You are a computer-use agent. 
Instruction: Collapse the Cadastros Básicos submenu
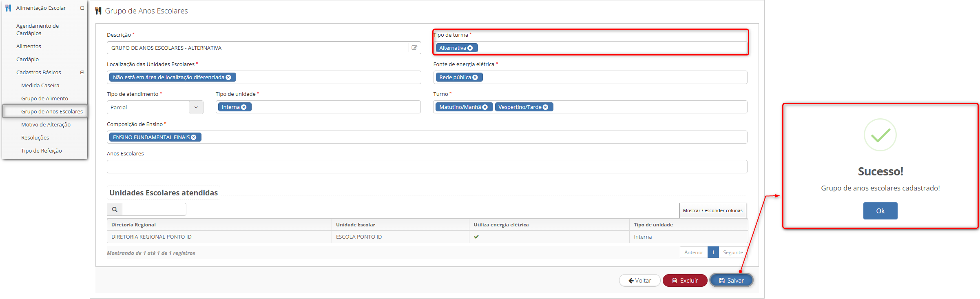tap(82, 73)
